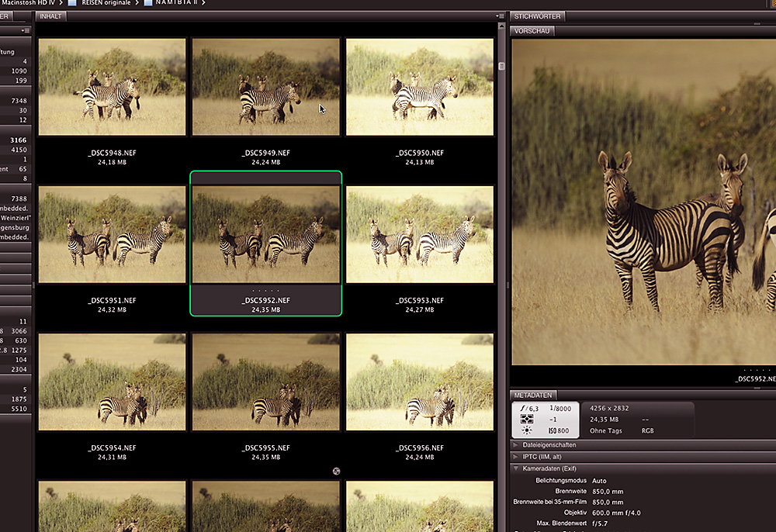This screenshot has height=532, width=776.
Task: Open the INHALT panel flyout menu icon
Action: [x=500, y=16]
